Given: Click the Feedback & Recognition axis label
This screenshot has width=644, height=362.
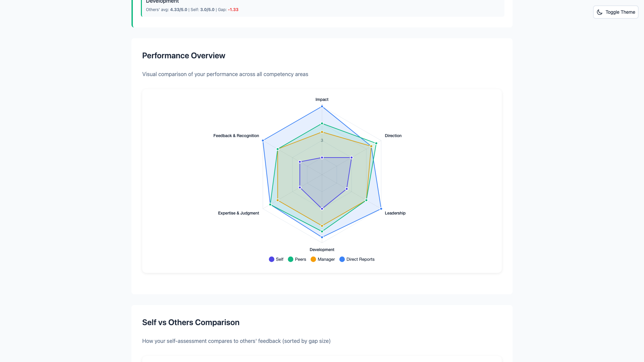Looking at the screenshot, I should pyautogui.click(x=236, y=135).
